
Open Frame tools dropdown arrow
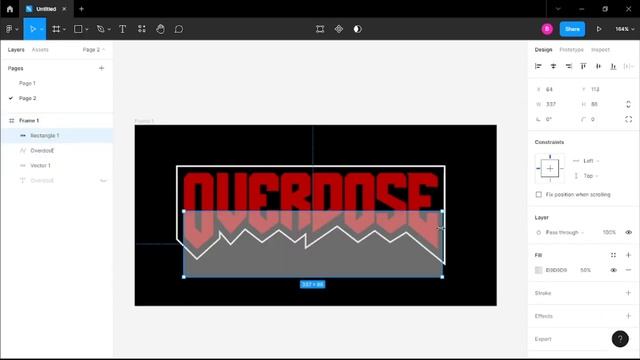click(64, 29)
